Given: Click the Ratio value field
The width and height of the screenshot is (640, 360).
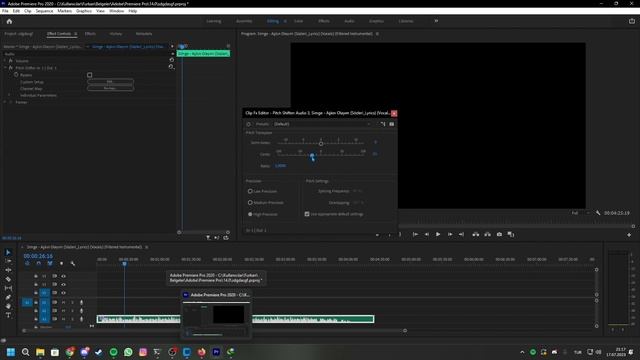Looking at the screenshot, I should 280,166.
